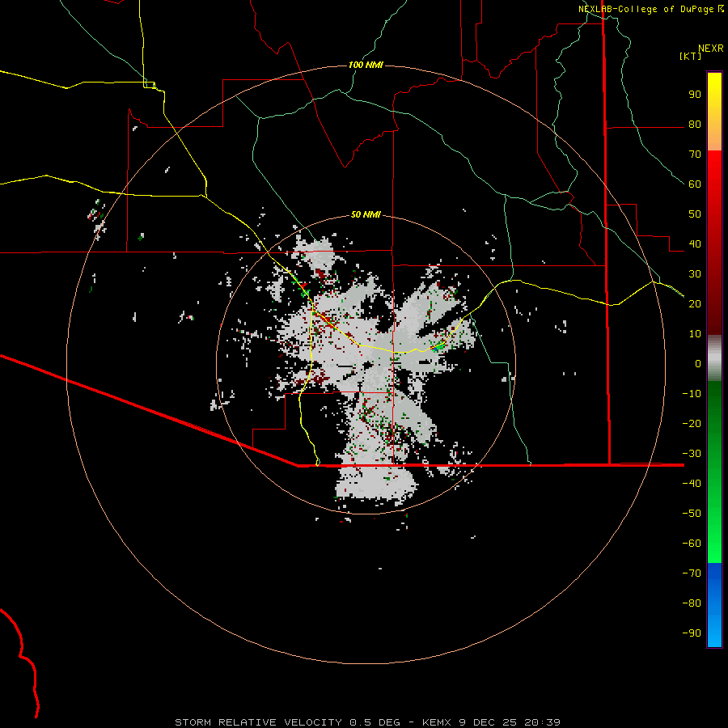This screenshot has width=728, height=728.
Task: Click the 0 knot scale label
Action: 698,363
